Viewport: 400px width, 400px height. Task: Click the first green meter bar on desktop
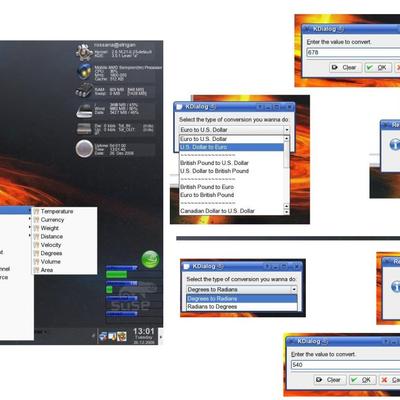pyautogui.click(x=116, y=274)
